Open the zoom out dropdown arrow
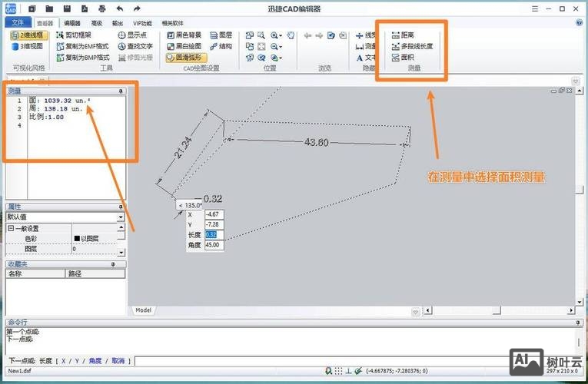The width and height of the screenshot is (588, 384). (x=281, y=47)
